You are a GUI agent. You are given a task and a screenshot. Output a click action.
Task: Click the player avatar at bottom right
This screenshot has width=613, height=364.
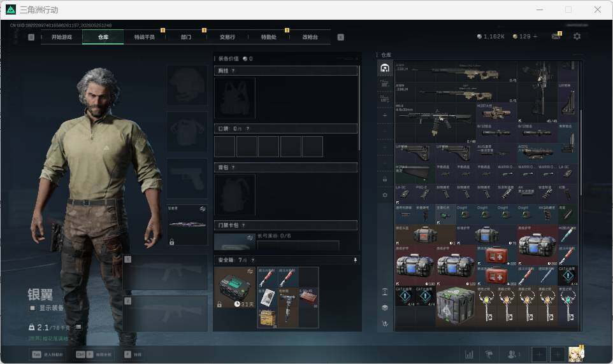(576, 353)
